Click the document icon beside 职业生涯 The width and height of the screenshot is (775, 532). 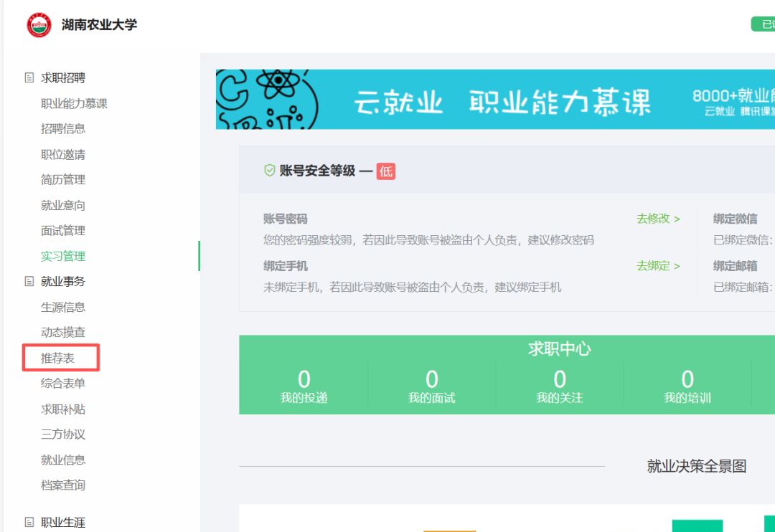coord(29,522)
